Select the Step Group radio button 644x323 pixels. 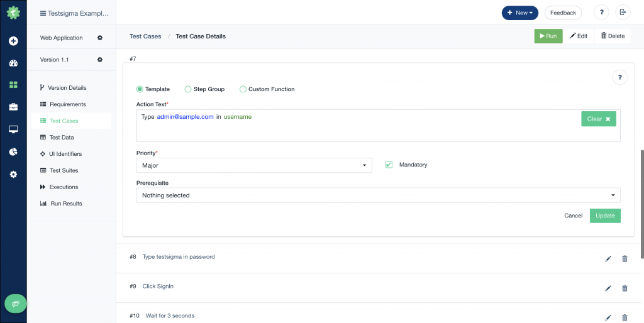point(187,89)
